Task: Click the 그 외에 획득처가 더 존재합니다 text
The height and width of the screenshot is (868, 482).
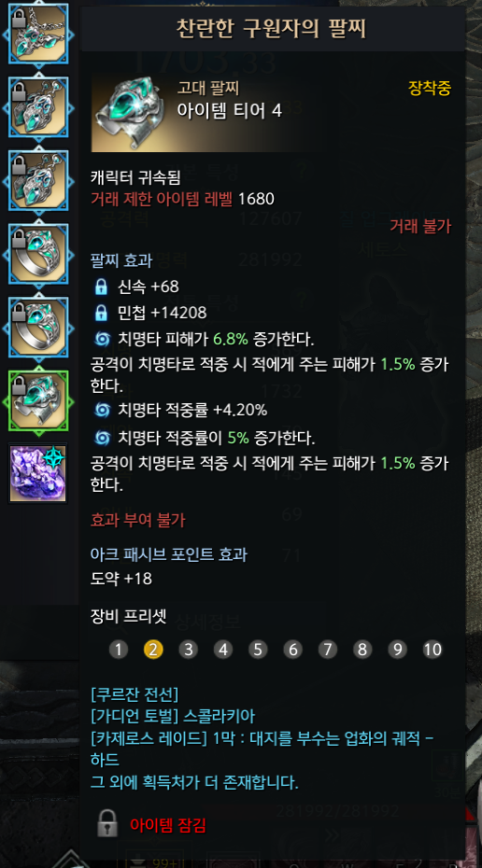Action: (x=194, y=782)
